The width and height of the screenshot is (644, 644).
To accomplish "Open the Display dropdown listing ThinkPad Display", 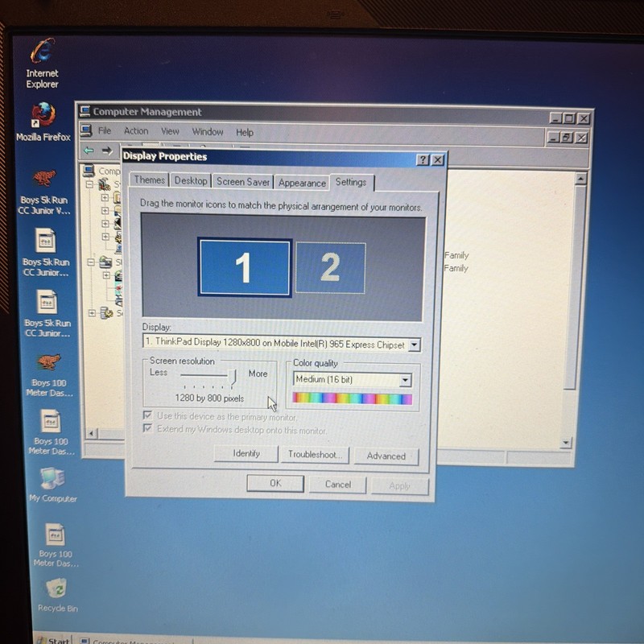I will pyautogui.click(x=415, y=345).
